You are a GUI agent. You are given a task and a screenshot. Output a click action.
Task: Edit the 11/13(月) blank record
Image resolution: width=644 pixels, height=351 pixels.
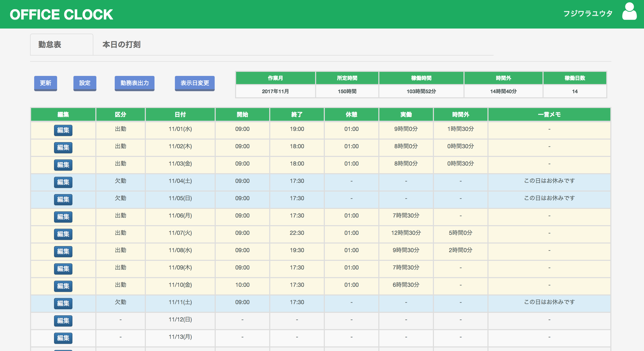tap(63, 338)
